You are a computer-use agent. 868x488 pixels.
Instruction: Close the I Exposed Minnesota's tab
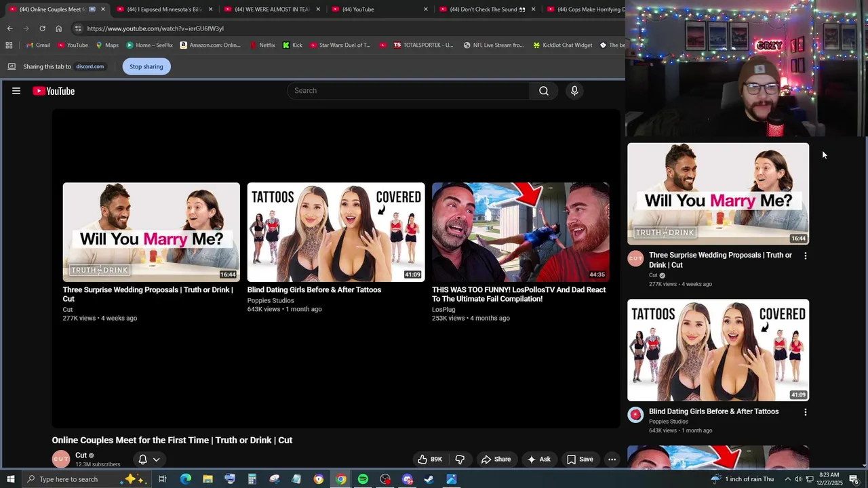(x=211, y=9)
